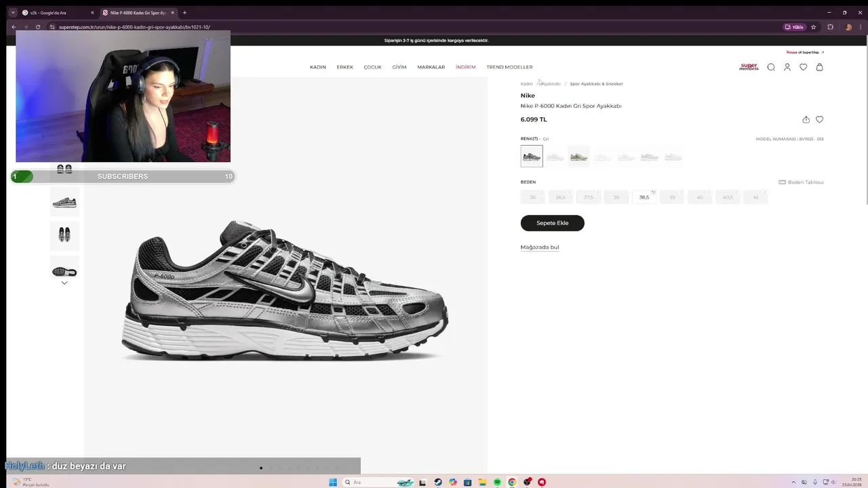Select size 40,5
The width and height of the screenshot is (868, 488).
click(x=728, y=197)
